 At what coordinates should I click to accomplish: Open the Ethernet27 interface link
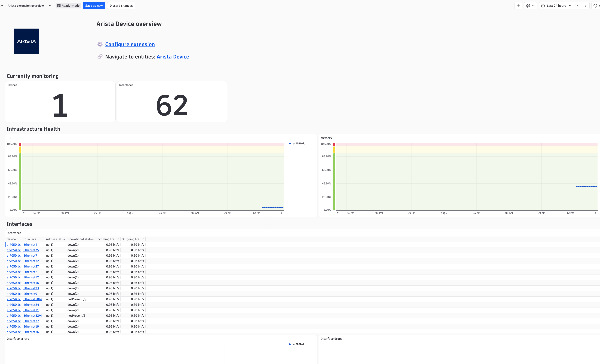31,266
